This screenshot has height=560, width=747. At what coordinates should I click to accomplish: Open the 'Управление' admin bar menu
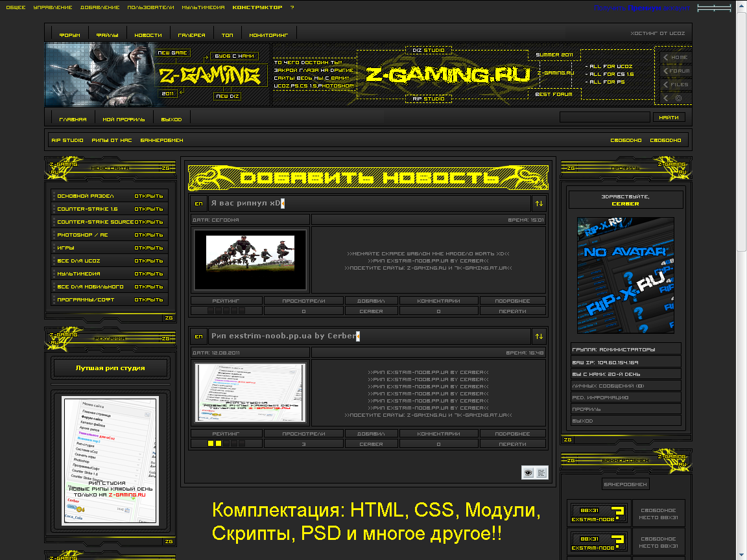pos(53,7)
